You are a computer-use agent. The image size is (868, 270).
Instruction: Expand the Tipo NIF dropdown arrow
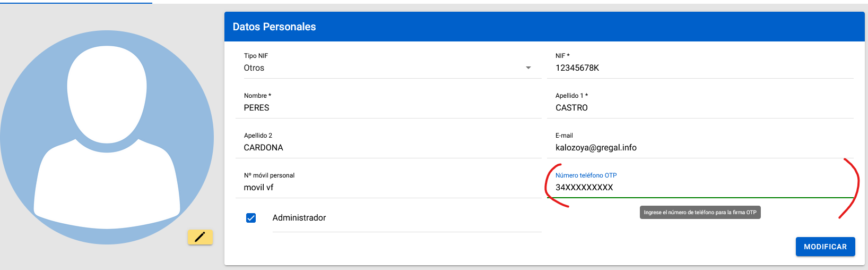click(x=528, y=68)
